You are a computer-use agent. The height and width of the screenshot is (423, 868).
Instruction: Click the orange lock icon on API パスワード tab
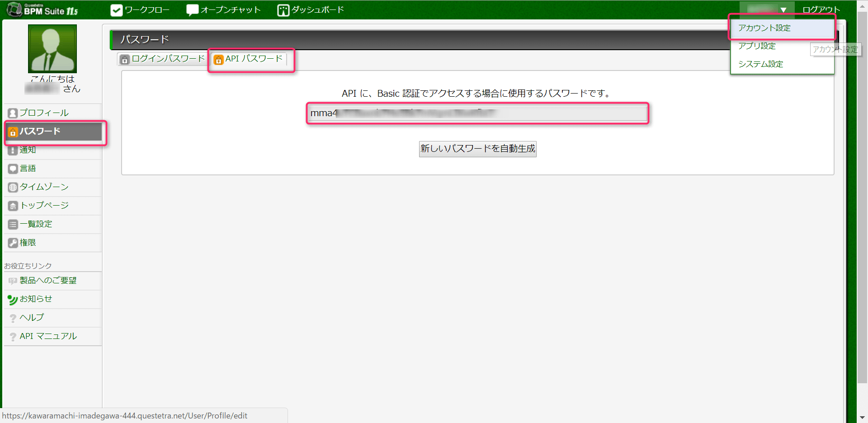(x=218, y=59)
